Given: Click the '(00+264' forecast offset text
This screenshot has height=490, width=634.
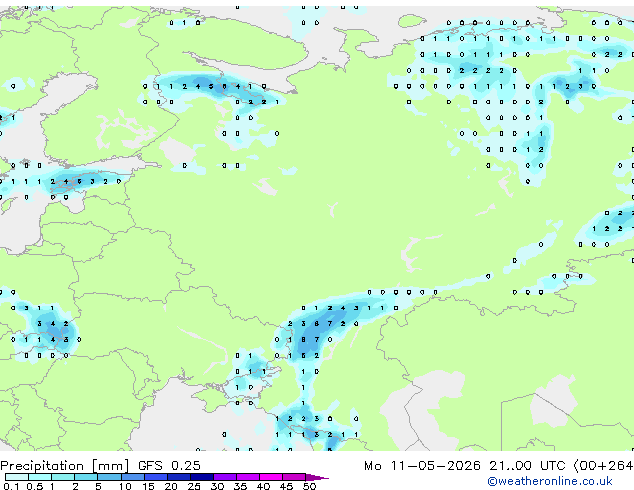Looking at the screenshot, I should point(603,466).
